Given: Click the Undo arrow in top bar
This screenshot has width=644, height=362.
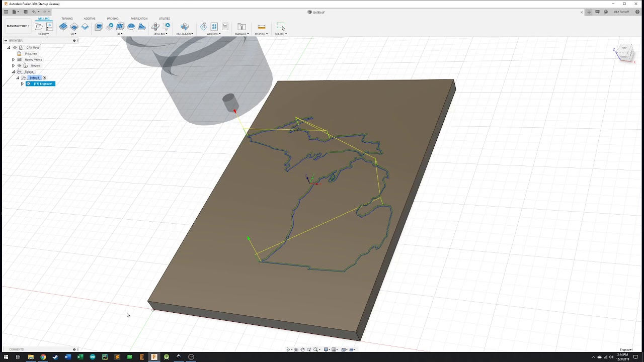Looking at the screenshot, I should click(x=34, y=12).
